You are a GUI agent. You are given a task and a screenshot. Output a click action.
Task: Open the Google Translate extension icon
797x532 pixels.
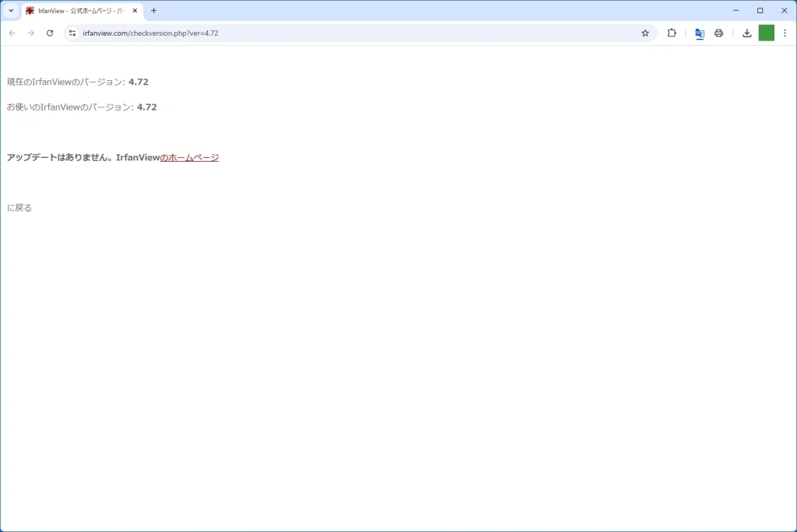point(700,33)
